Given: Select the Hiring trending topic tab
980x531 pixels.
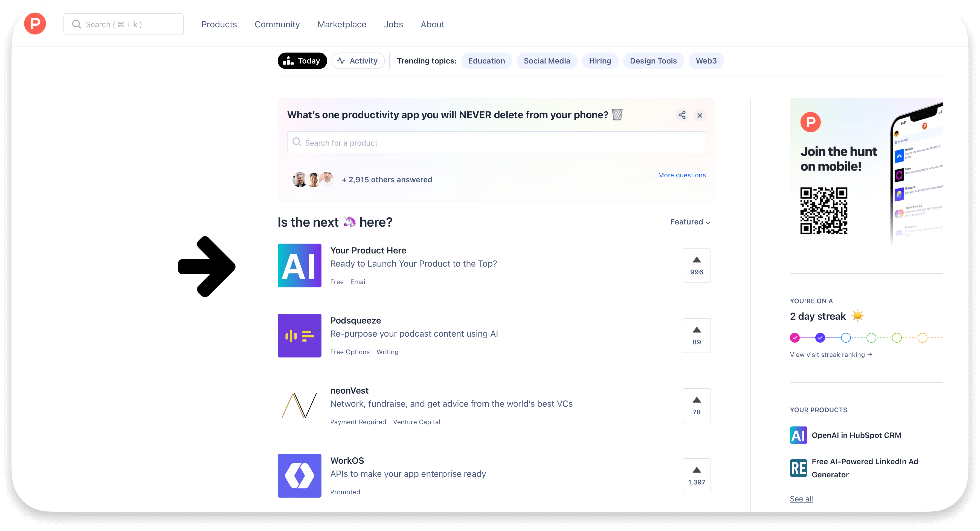Looking at the screenshot, I should coord(599,61).
